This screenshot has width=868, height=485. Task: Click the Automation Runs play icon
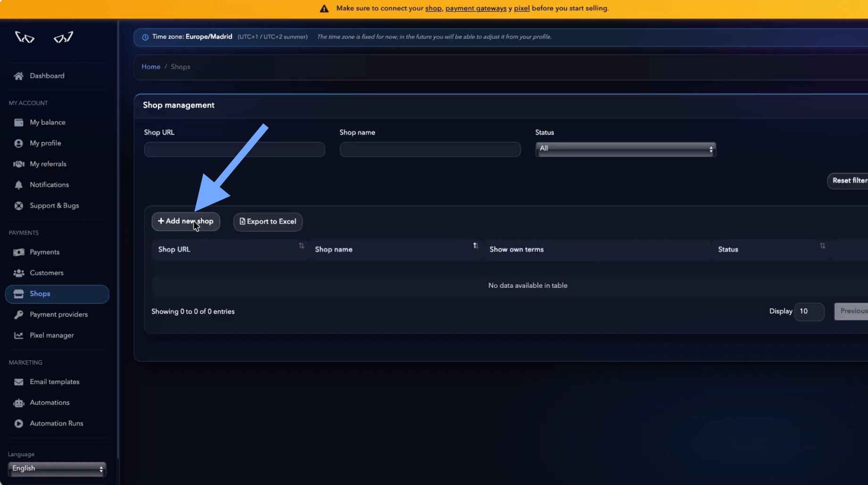tap(18, 424)
